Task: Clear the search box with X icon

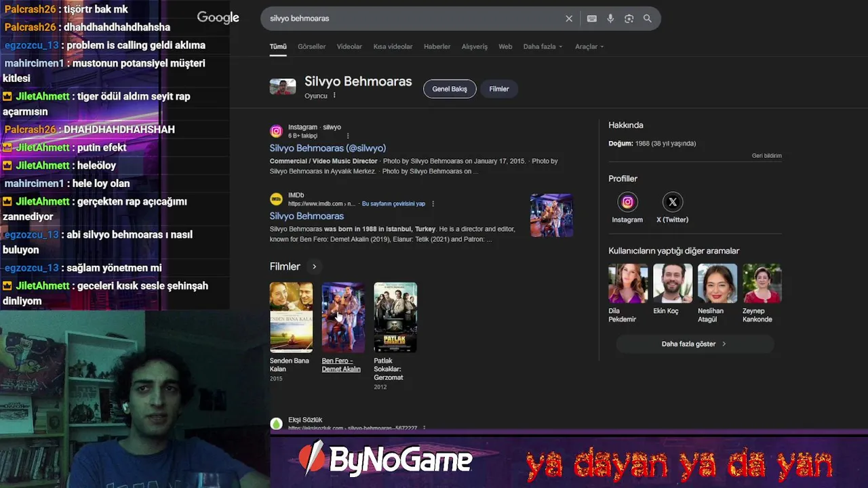Action: point(569,19)
